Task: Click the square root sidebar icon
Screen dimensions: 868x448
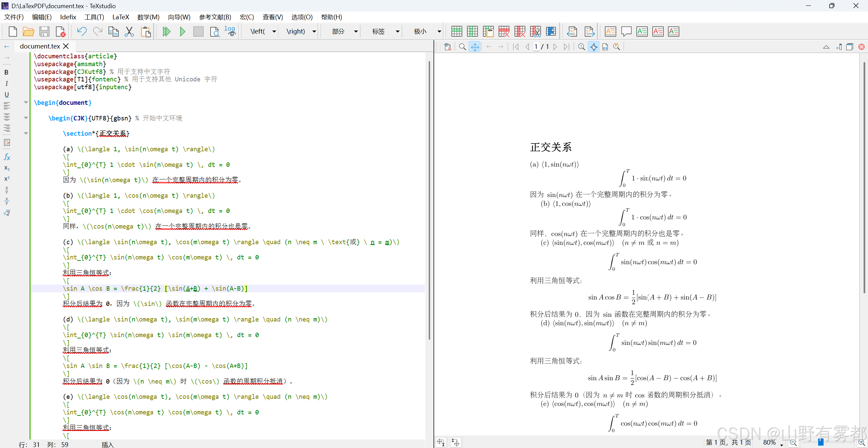Action: 7,213
